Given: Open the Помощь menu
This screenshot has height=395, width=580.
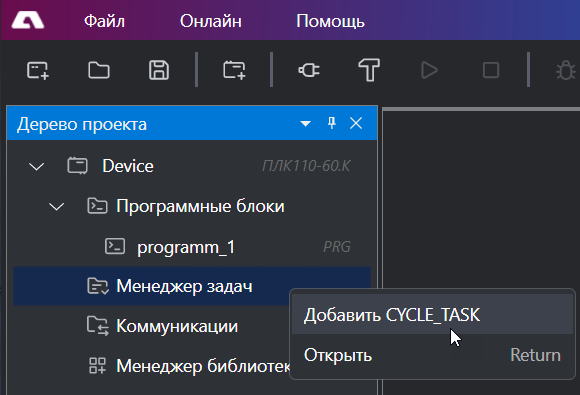Looking at the screenshot, I should tap(330, 21).
